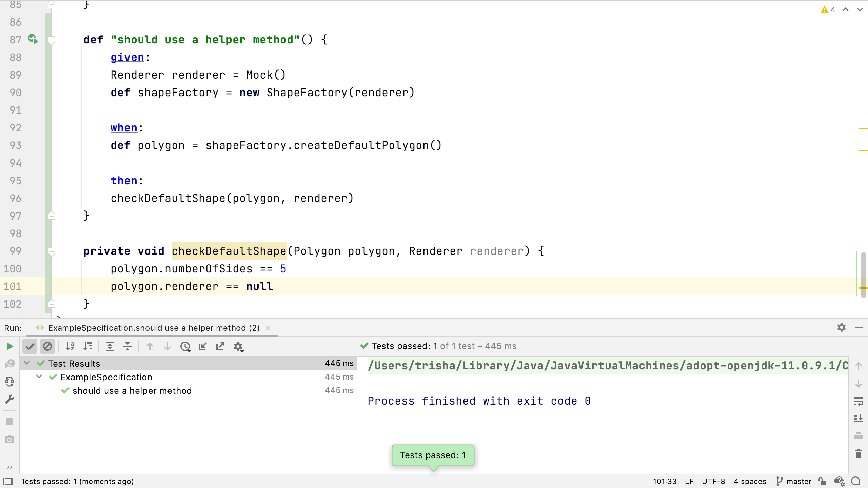Open the warnings widget showing 4 warnings
Viewport: 868px width, 488px height.
pyautogui.click(x=828, y=9)
